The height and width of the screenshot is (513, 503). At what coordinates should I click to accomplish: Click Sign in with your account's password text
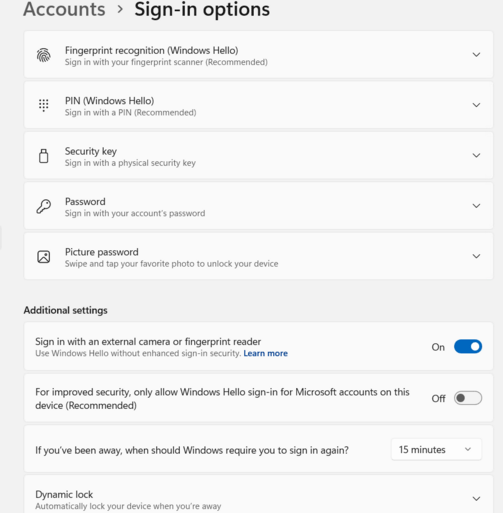[x=135, y=213]
